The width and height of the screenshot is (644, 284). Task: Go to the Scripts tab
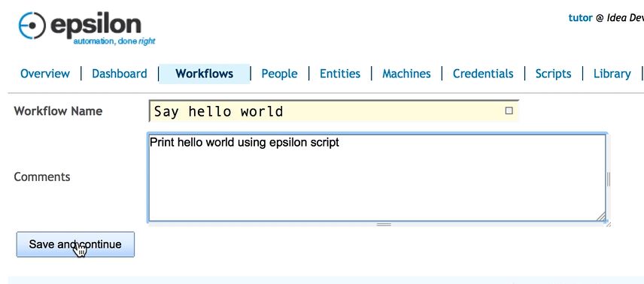(553, 74)
